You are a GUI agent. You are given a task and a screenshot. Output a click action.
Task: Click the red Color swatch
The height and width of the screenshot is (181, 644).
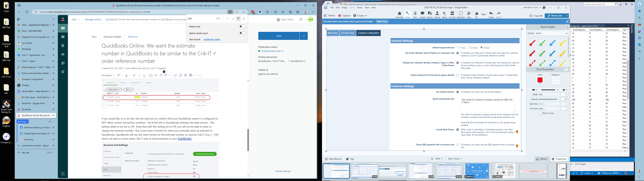click(x=540, y=80)
